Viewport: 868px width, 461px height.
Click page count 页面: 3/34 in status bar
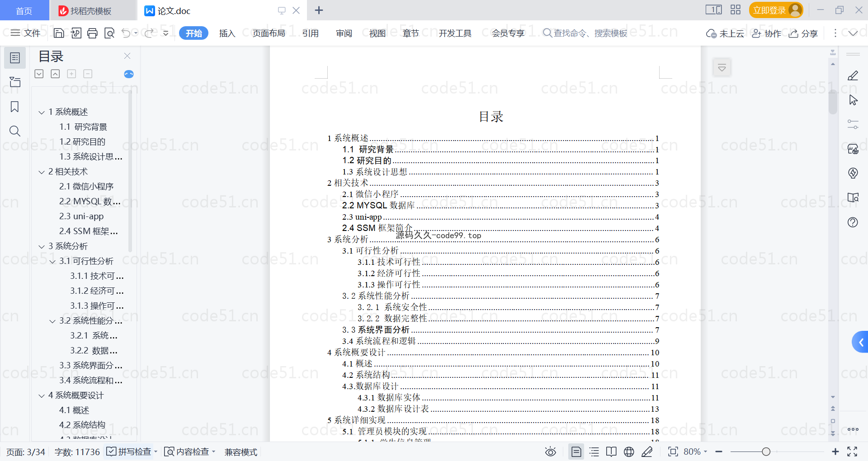tap(26, 452)
